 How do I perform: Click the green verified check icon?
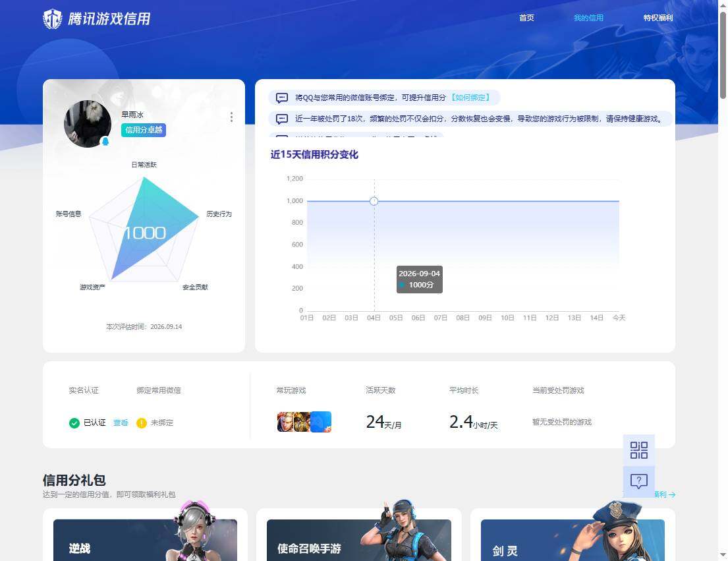point(74,423)
